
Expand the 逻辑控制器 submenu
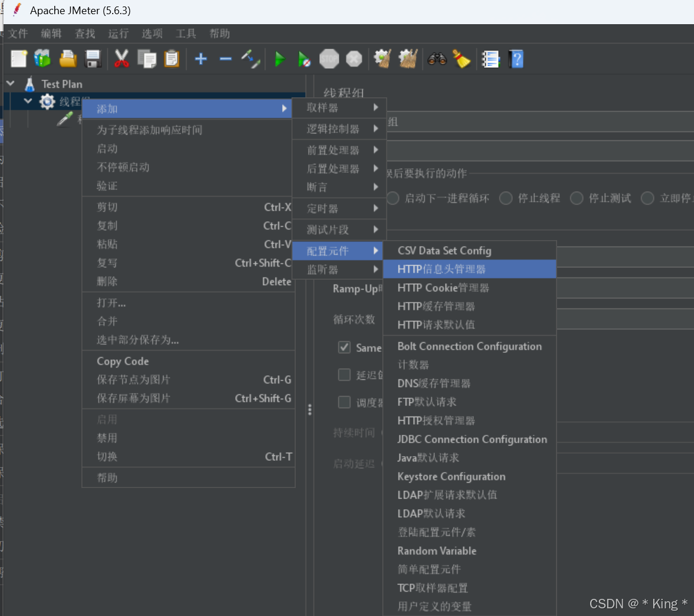[339, 129]
